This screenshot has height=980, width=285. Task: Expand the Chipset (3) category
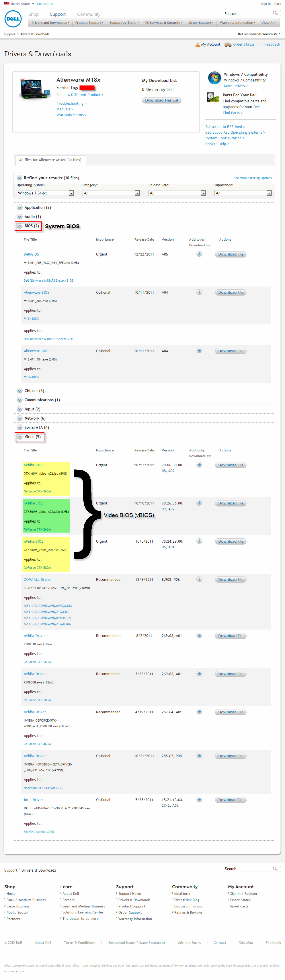20,391
